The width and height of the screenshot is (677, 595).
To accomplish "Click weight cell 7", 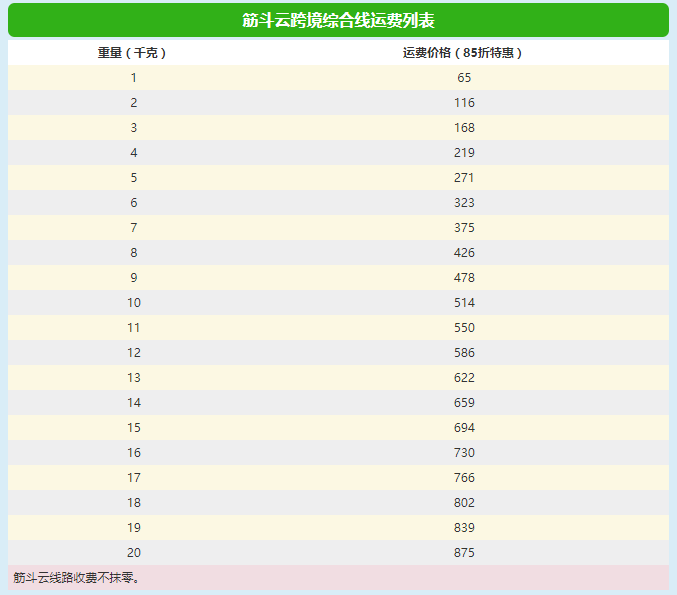I will (134, 228).
